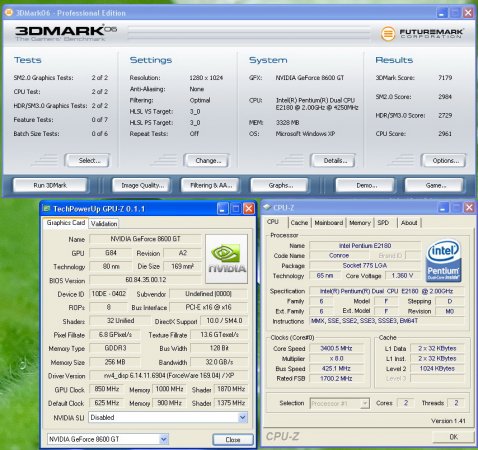Click the Futuremark Corporation logo

(x=422, y=33)
